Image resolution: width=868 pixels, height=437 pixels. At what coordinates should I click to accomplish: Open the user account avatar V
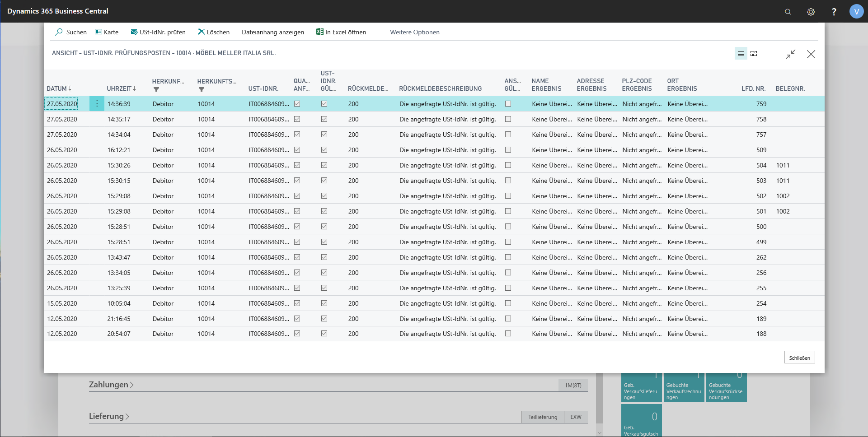pyautogui.click(x=856, y=11)
